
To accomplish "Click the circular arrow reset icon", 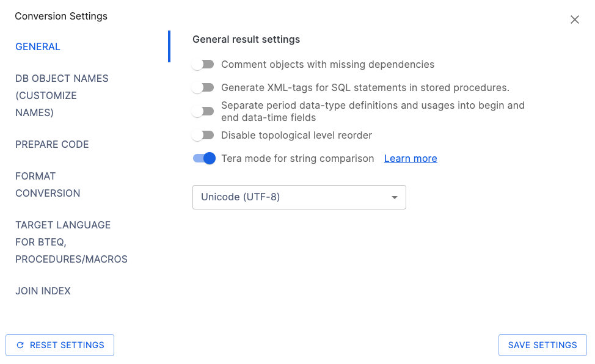I will tap(20, 345).
